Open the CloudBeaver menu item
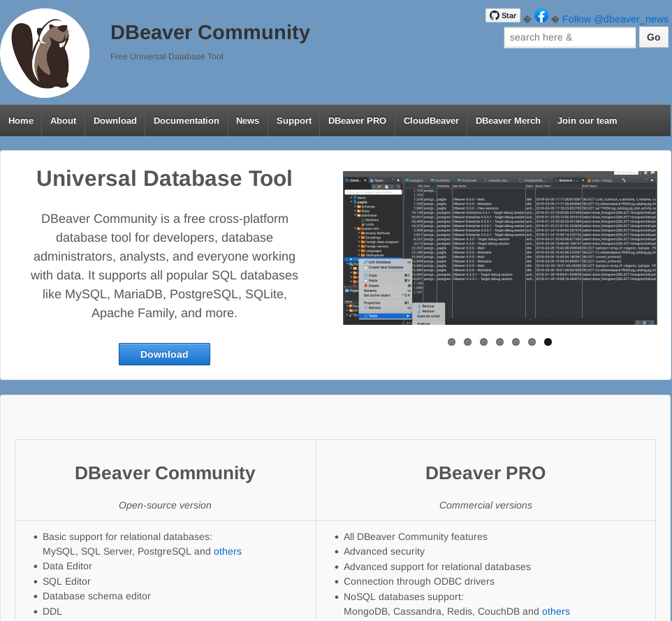 point(431,121)
